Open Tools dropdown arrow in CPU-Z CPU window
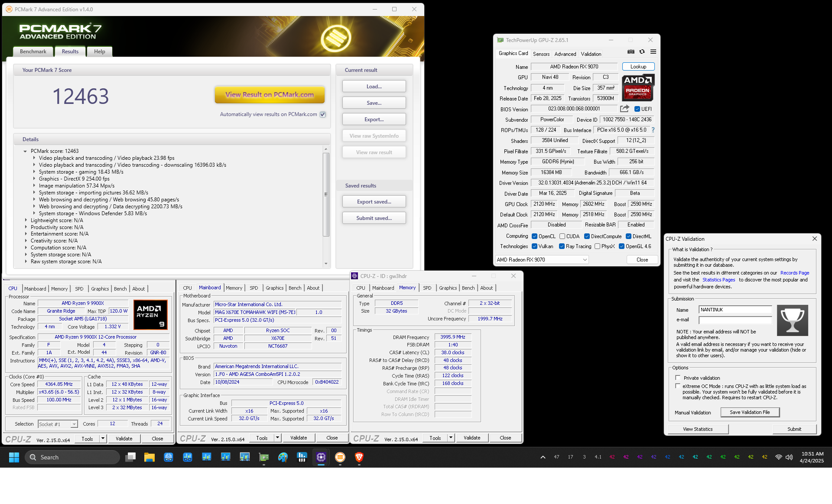This screenshot has height=504, width=832. (x=103, y=439)
